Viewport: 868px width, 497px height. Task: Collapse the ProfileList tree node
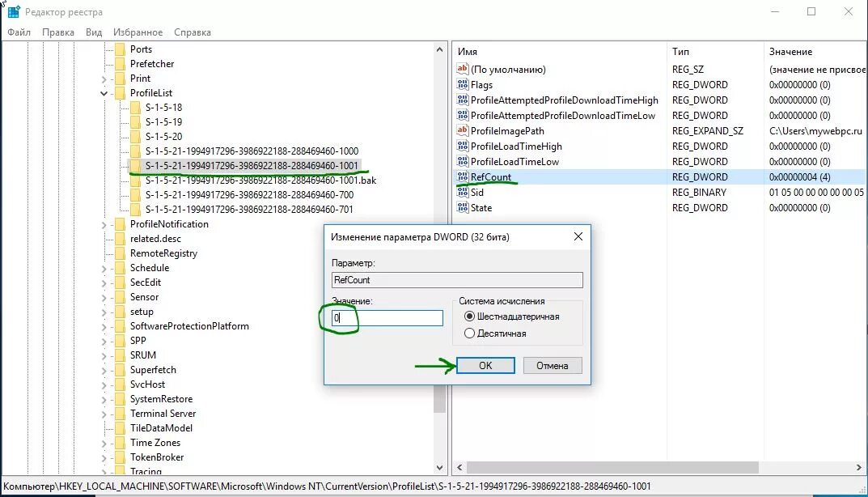point(104,93)
